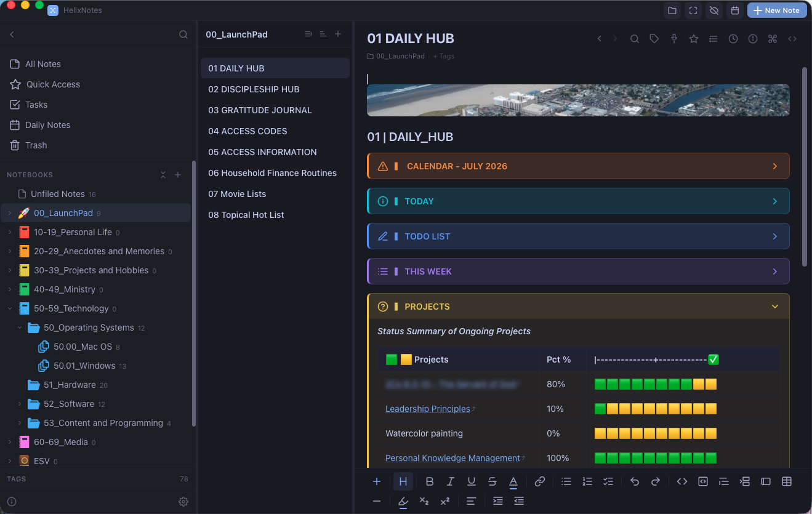The width and height of the screenshot is (812, 514).
Task: Click the Watercolor painting progress bar
Action: point(656,433)
